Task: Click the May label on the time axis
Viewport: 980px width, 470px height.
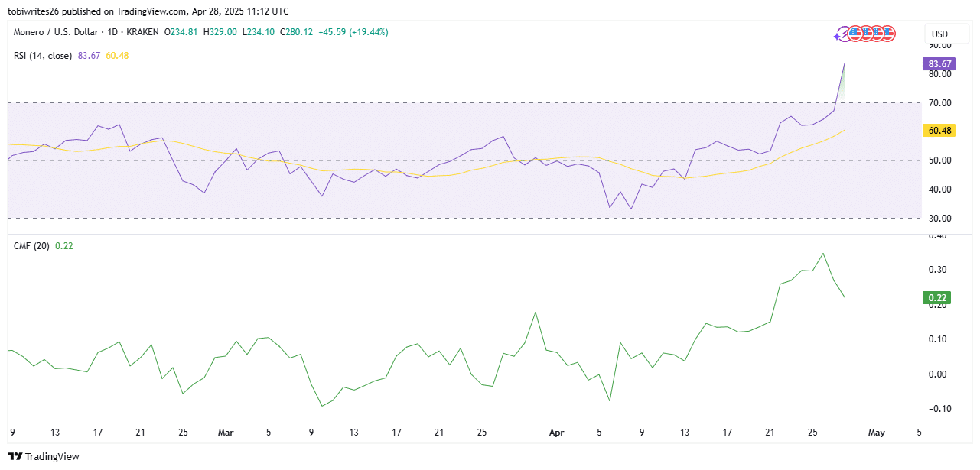Action: (876, 433)
